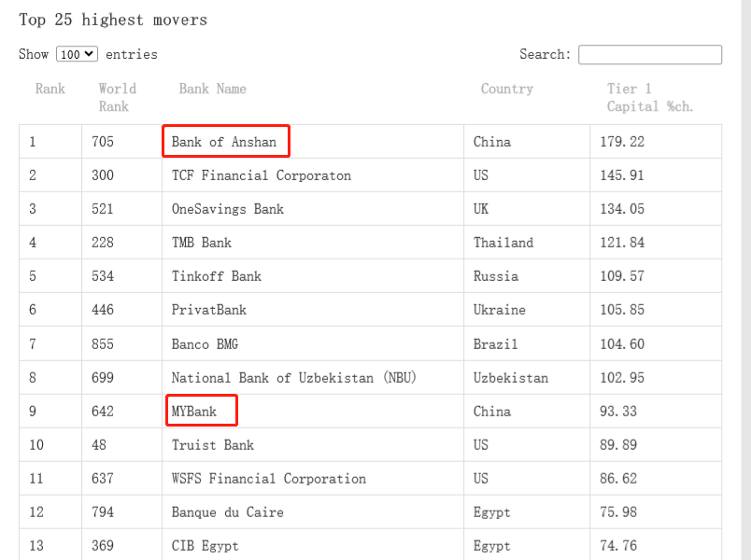
Task: Select PrivatBank row
Action: (x=209, y=310)
